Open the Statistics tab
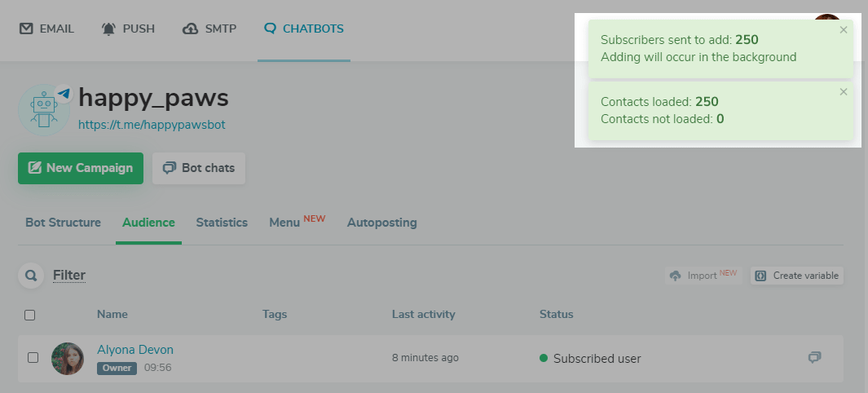This screenshot has width=868, height=393. 222,223
